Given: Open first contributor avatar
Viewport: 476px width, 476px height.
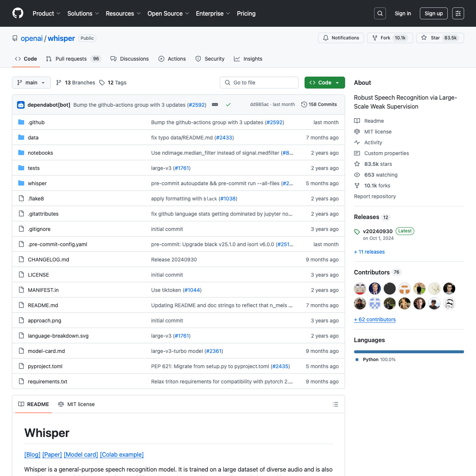Looking at the screenshot, I should click(360, 289).
